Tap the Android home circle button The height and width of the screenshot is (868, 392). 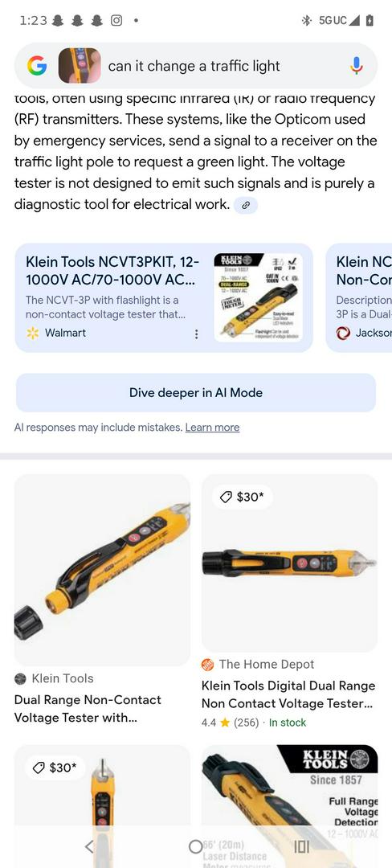(195, 846)
